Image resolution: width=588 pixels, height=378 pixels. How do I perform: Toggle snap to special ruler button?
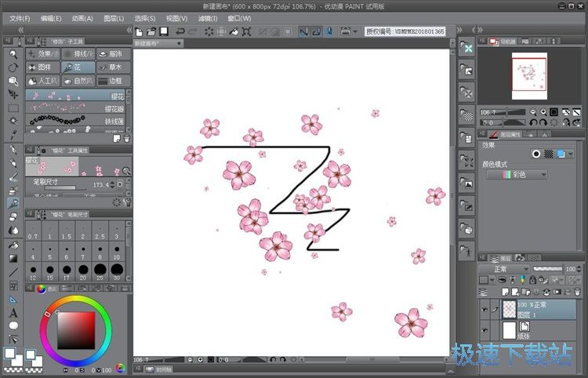click(317, 31)
